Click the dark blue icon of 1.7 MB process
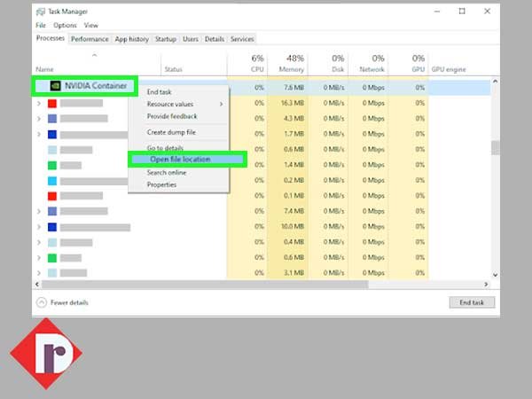This screenshot has width=532, height=399. [x=52, y=134]
